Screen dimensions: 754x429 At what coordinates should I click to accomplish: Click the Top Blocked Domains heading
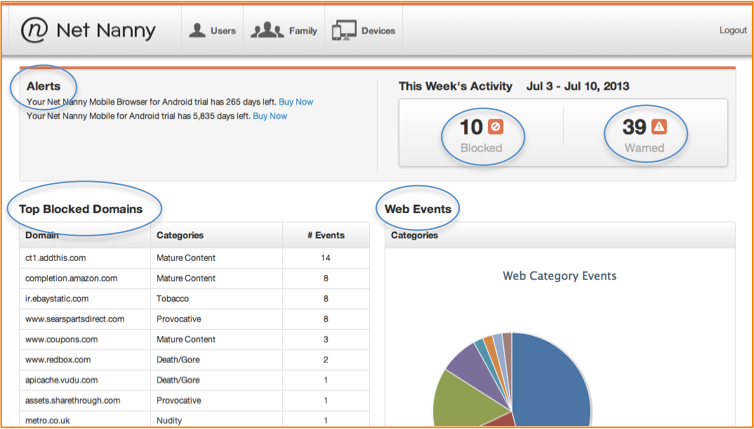(x=81, y=209)
